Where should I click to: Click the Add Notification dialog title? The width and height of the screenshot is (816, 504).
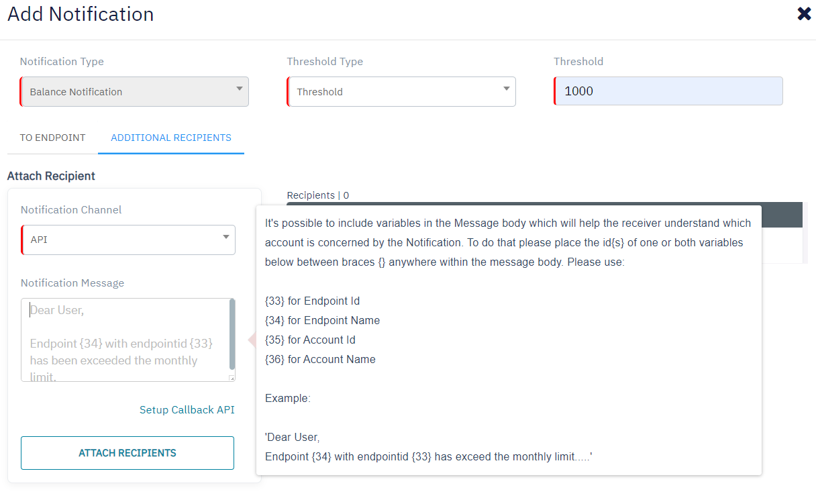pyautogui.click(x=80, y=13)
